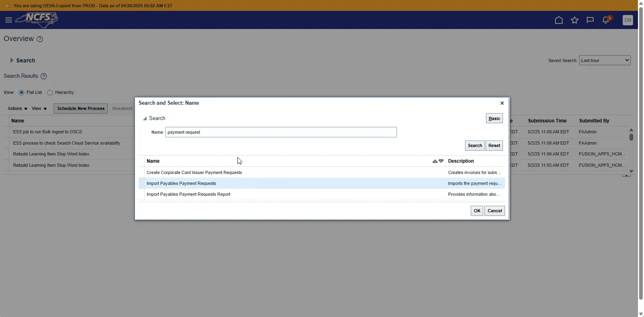Select 'ESS job to run Bulk ingest to OSCS'

[x=48, y=132]
